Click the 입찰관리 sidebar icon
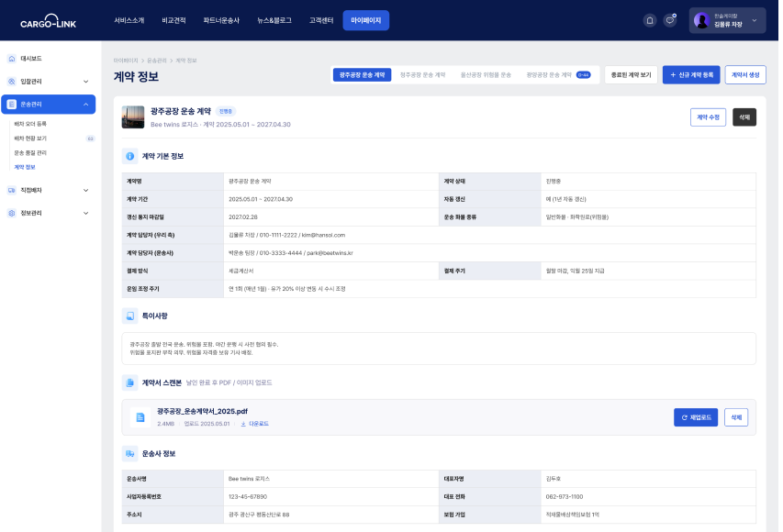783x532 pixels. point(12,82)
